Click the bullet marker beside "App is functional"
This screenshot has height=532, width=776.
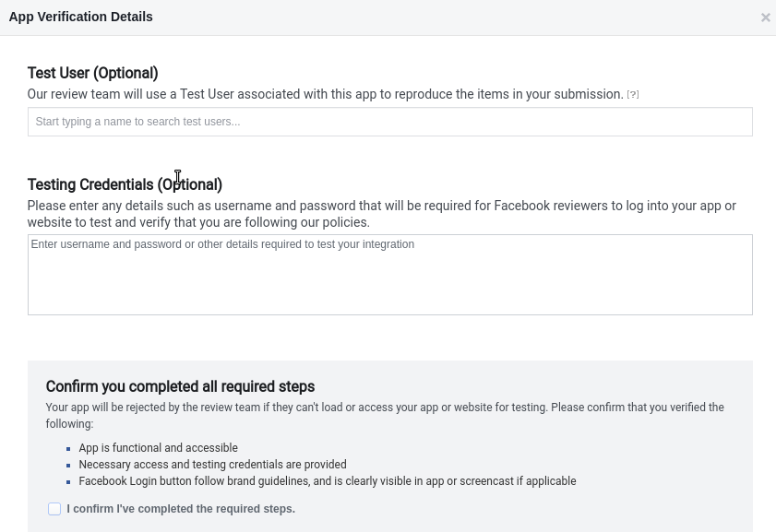pyautogui.click(x=68, y=449)
